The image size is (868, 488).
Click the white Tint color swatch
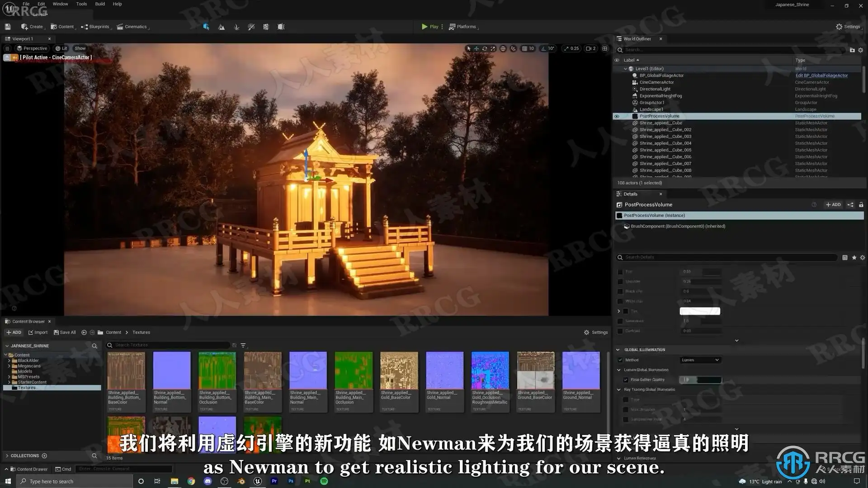[699, 311]
